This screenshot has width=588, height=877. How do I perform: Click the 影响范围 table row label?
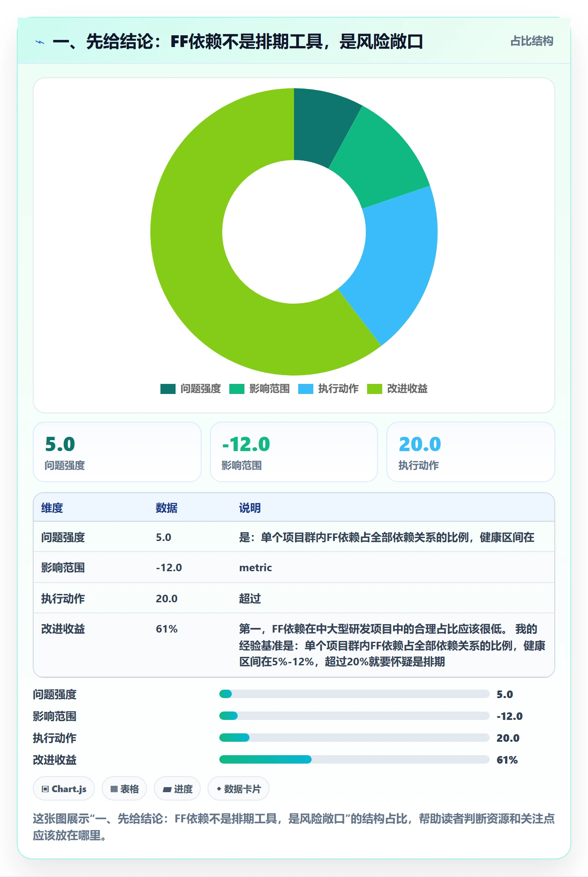[63, 567]
